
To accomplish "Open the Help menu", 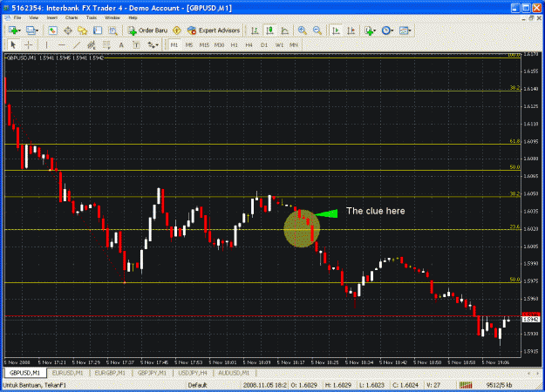I will [133, 17].
